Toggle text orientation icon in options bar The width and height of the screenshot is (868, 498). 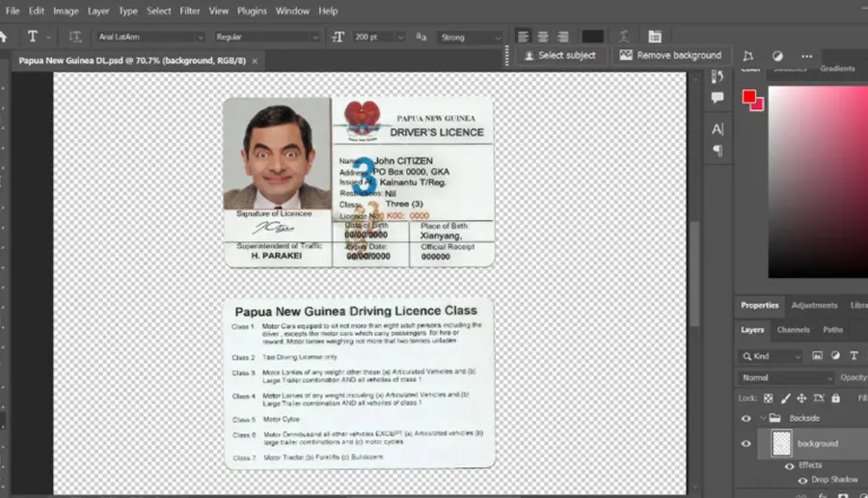(x=74, y=37)
